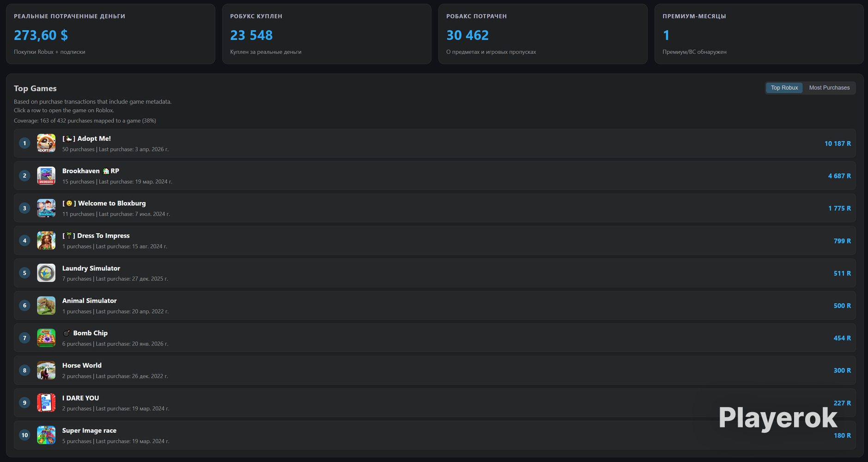Switch to the Top Robux tab

(784, 88)
